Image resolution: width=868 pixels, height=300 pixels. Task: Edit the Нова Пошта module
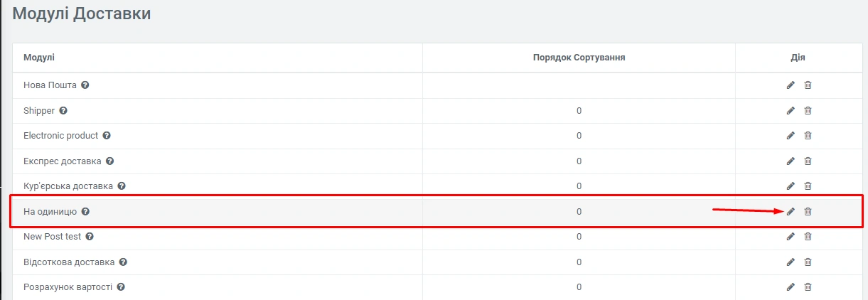[791, 85]
